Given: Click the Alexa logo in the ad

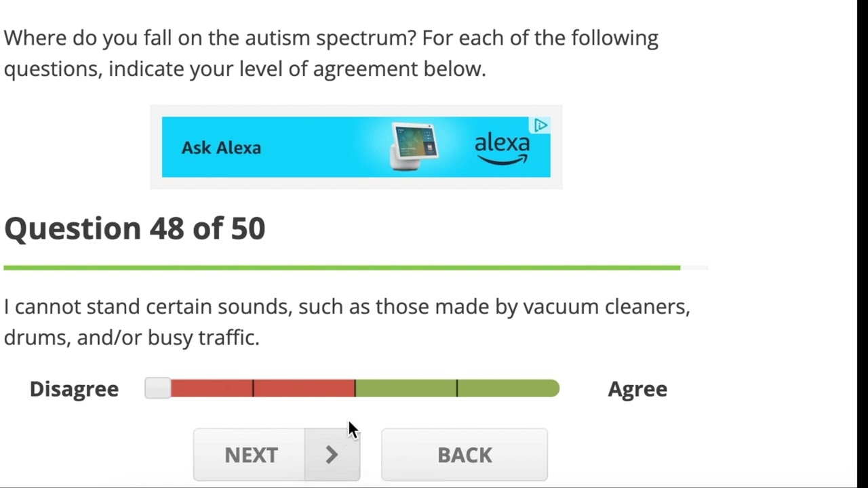Looking at the screenshot, I should (x=502, y=148).
